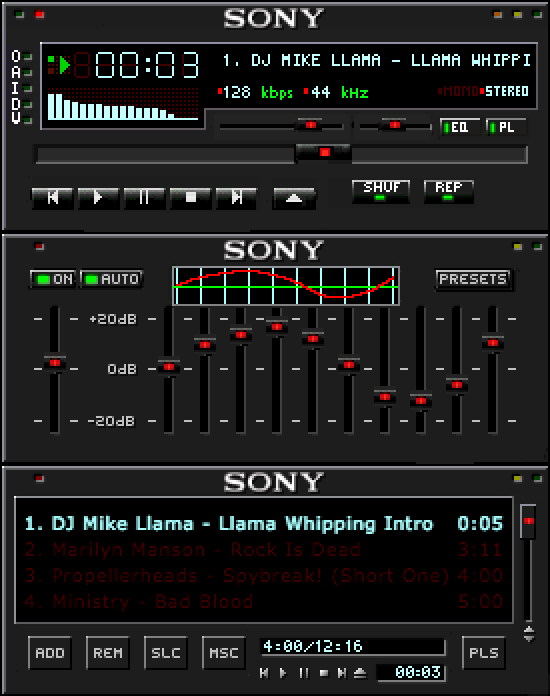Toggle equalizer window via EQ button
This screenshot has width=550, height=696.
click(460, 127)
